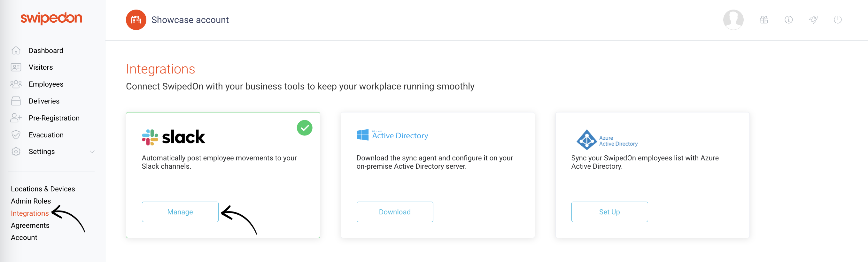Open Pre-Registration page

click(54, 118)
